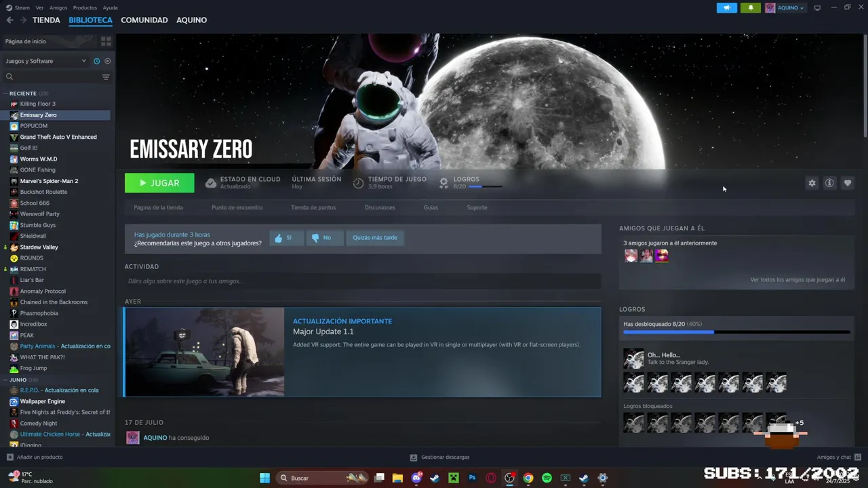Select POPUCOM in the game list
868x488 pixels.
click(x=34, y=126)
